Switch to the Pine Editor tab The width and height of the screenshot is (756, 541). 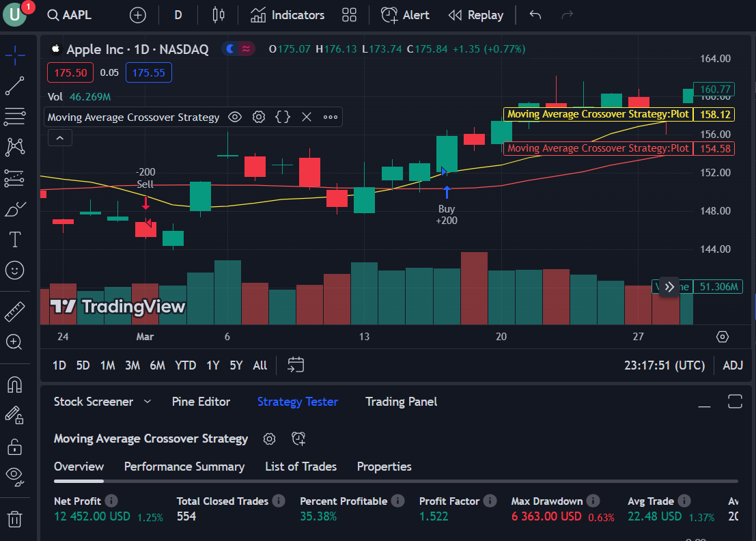pyautogui.click(x=201, y=402)
